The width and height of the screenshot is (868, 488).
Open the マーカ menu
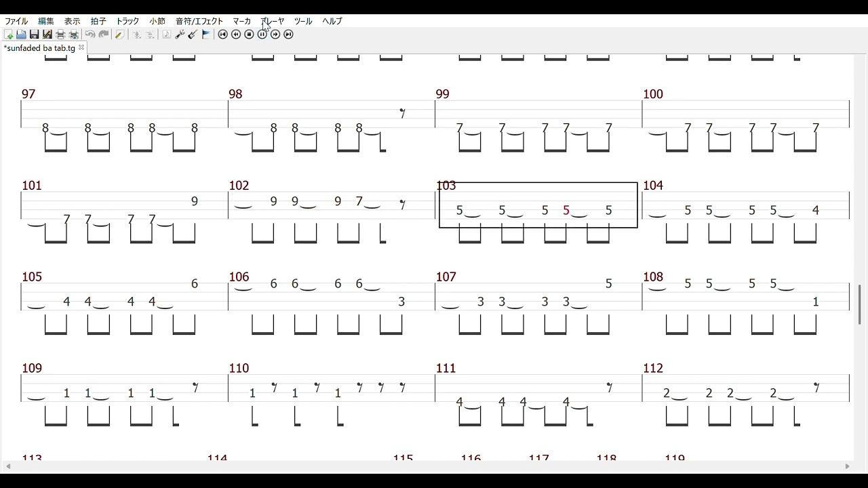[x=241, y=21]
